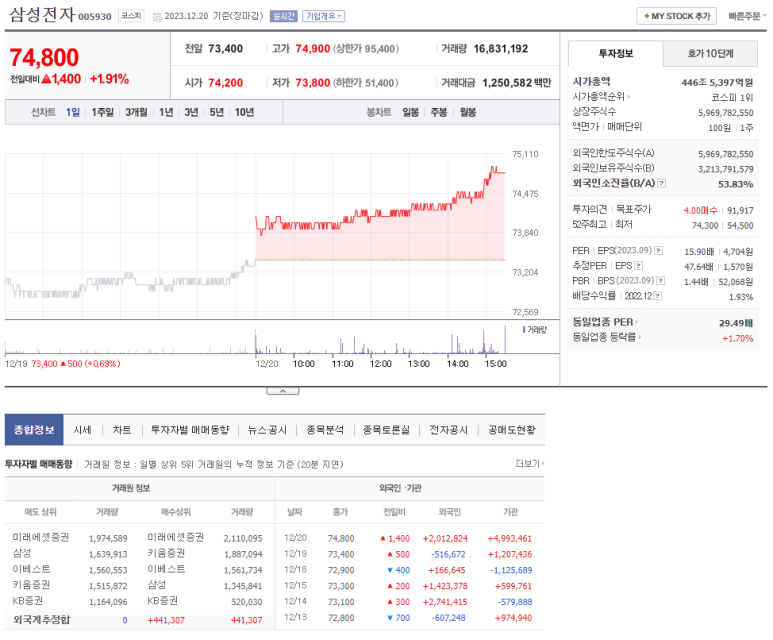Open the 종합정보 tab
Viewport: 773px width, 640px height.
coord(34,430)
